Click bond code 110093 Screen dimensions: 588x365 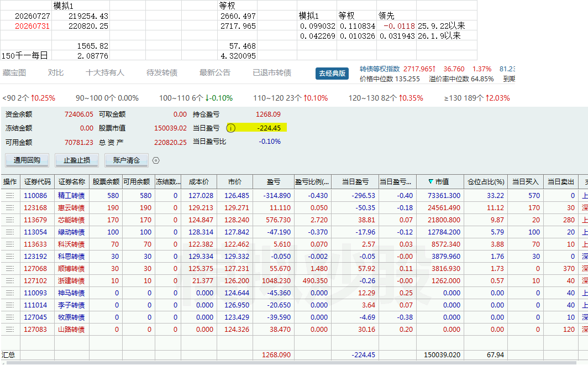pos(35,293)
